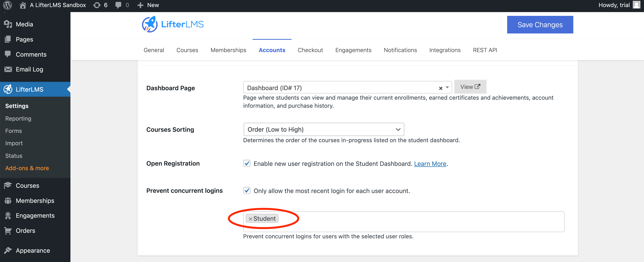Follow the Learn More link
Viewport: 644px width, 262px height.
tap(430, 164)
